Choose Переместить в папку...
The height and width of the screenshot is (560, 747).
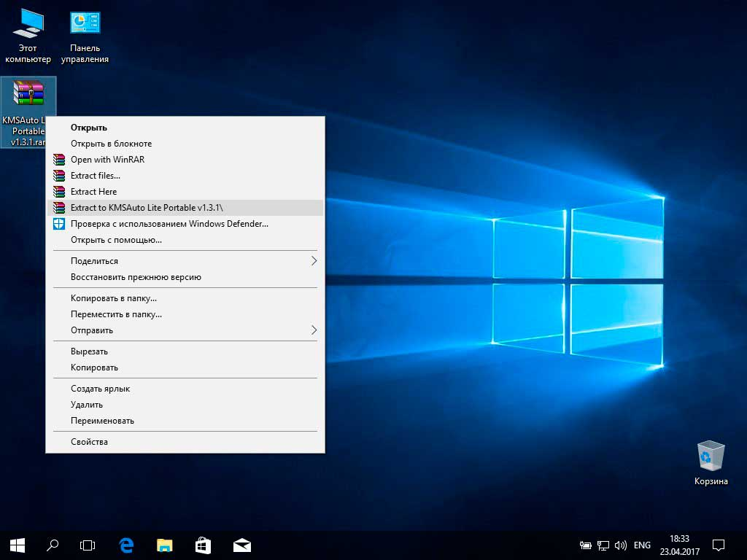pos(185,314)
